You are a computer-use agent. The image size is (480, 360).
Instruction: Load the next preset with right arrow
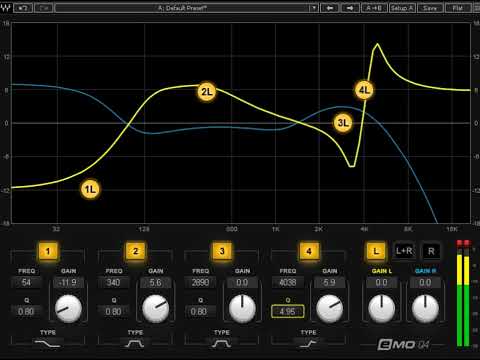click(350, 8)
